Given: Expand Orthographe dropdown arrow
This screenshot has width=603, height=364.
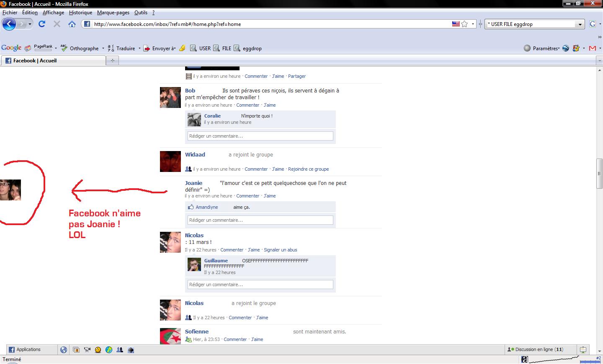Looking at the screenshot, I should (x=103, y=48).
